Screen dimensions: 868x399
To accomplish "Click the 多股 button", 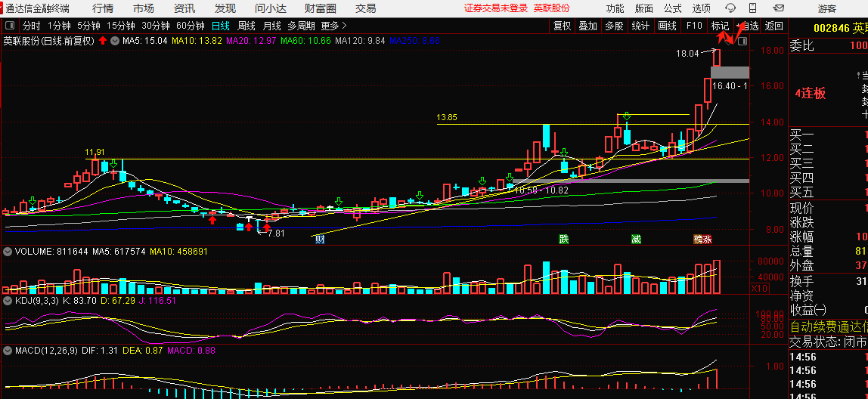I will tap(614, 26).
